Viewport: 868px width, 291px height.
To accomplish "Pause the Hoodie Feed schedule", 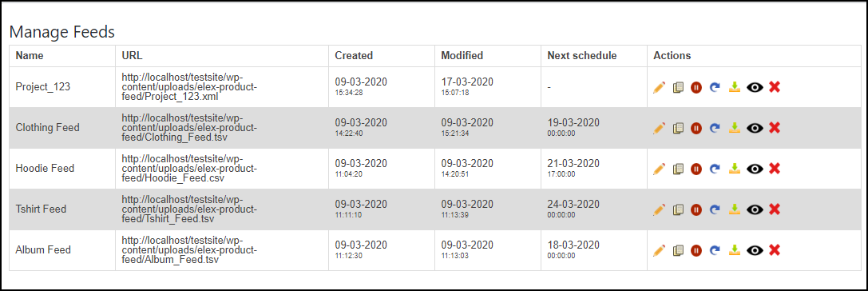I will coord(696,169).
